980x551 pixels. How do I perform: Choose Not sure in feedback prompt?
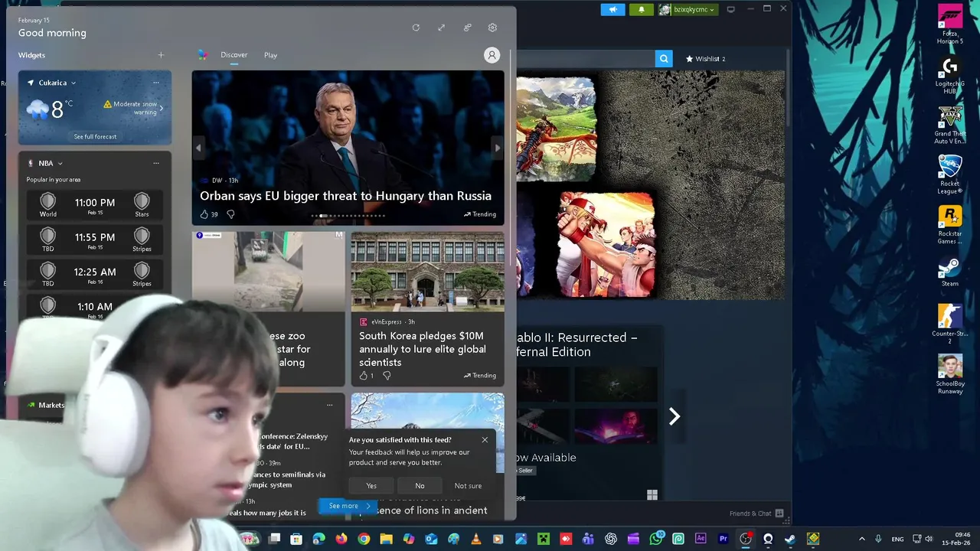pos(468,486)
